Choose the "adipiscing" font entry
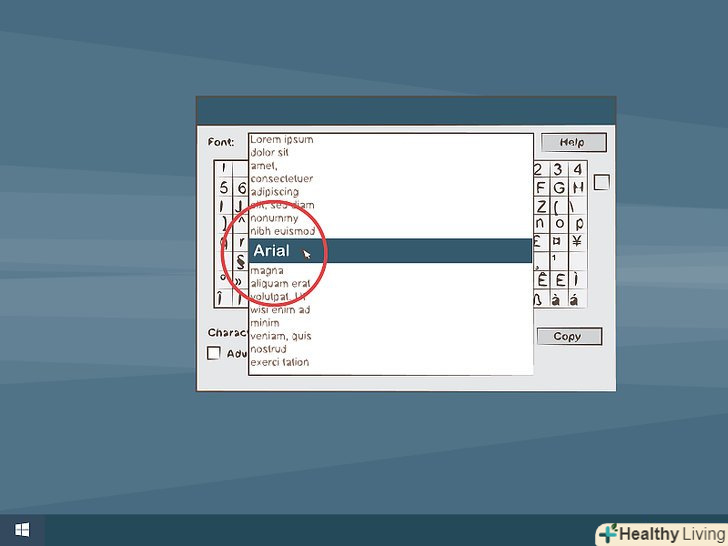728x546 pixels. pos(274,192)
